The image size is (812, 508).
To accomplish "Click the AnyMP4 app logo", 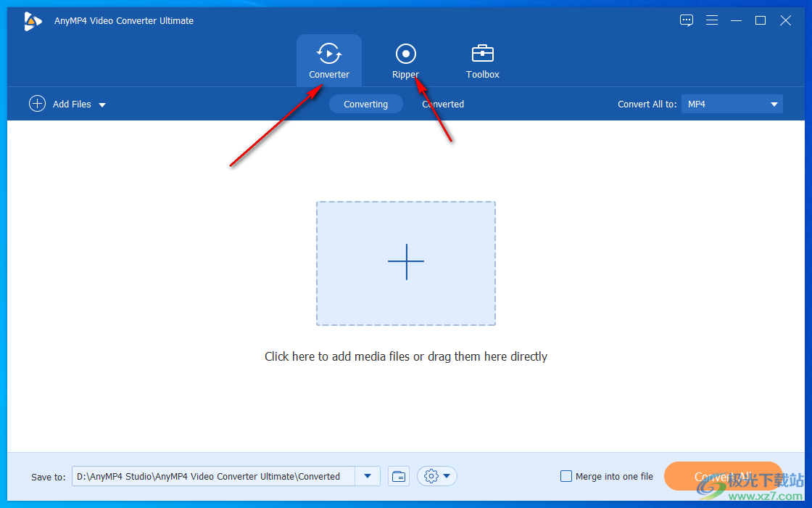I will coord(33,21).
